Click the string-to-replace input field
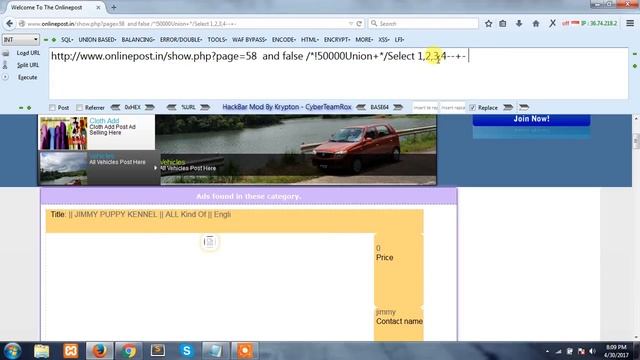Image resolution: width=640 pixels, height=360 pixels. [x=426, y=107]
